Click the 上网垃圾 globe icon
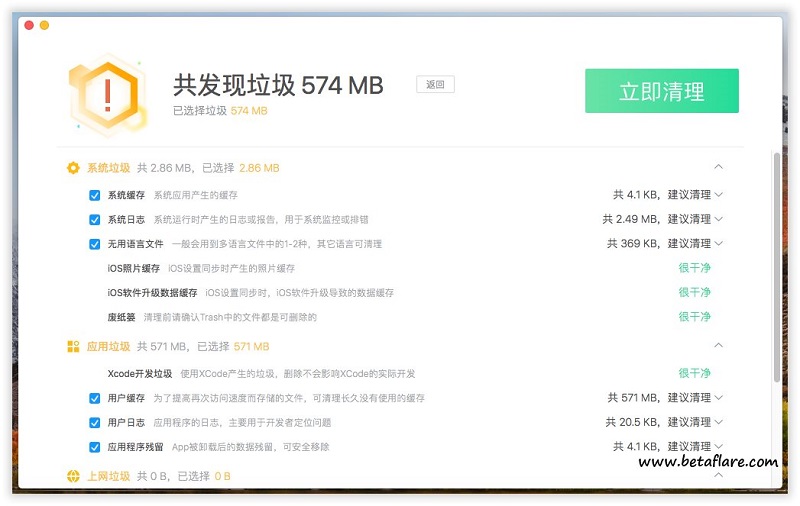This screenshot has height=506, width=800. click(73, 476)
